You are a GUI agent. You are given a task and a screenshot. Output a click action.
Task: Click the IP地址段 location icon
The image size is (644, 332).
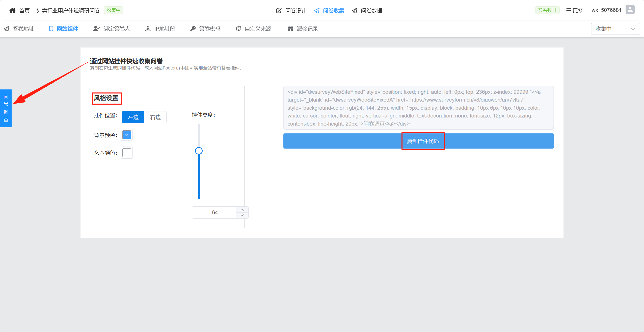pyautogui.click(x=148, y=29)
